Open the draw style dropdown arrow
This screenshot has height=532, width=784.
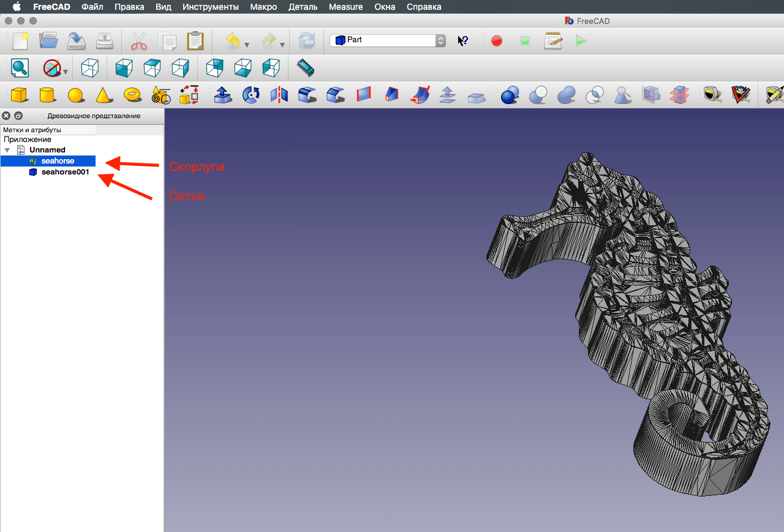point(66,72)
